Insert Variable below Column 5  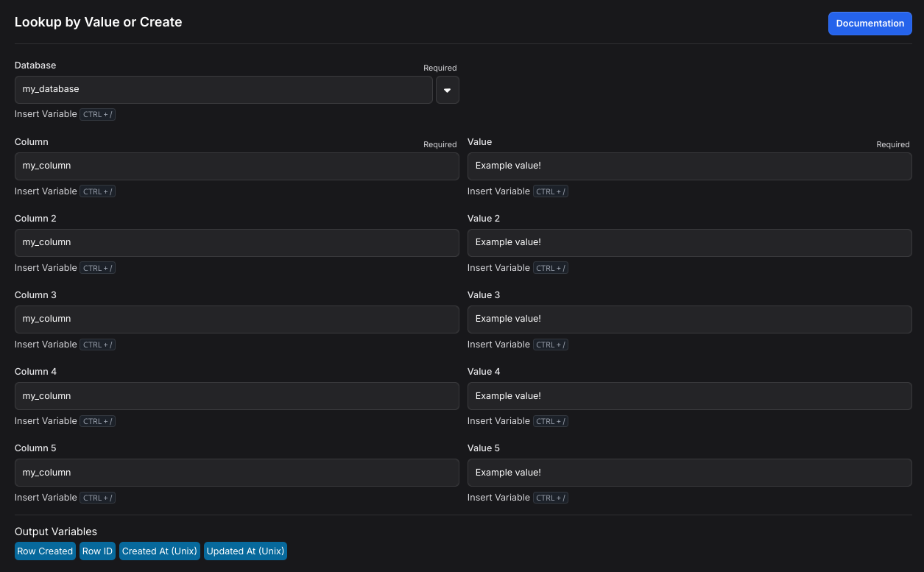coord(46,498)
